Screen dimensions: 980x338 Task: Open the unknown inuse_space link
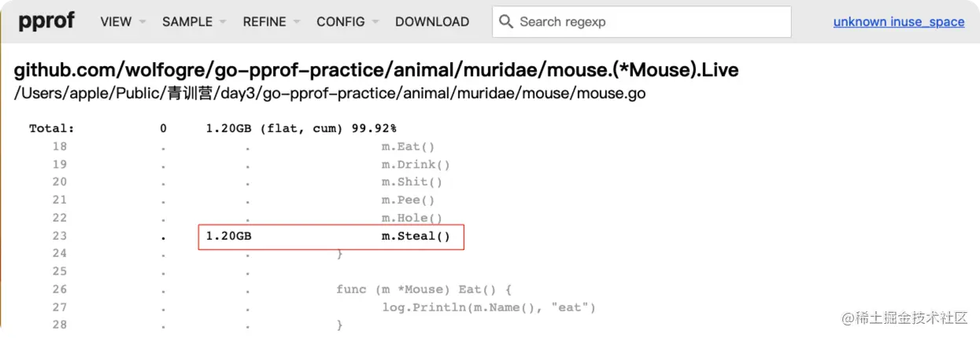coord(898,22)
